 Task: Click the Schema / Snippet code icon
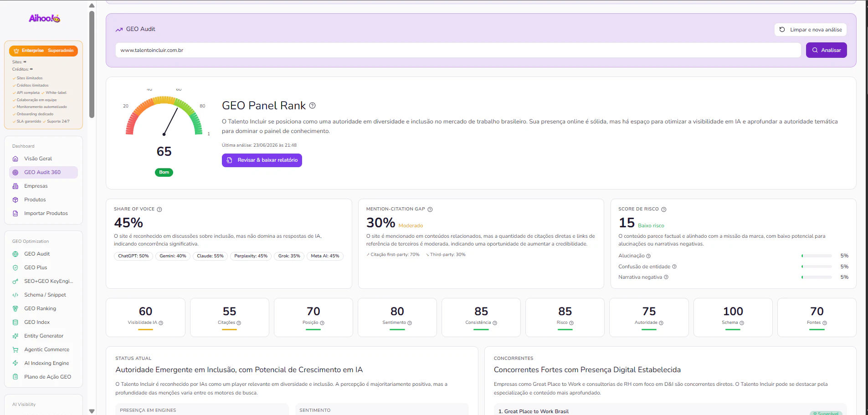(x=15, y=295)
